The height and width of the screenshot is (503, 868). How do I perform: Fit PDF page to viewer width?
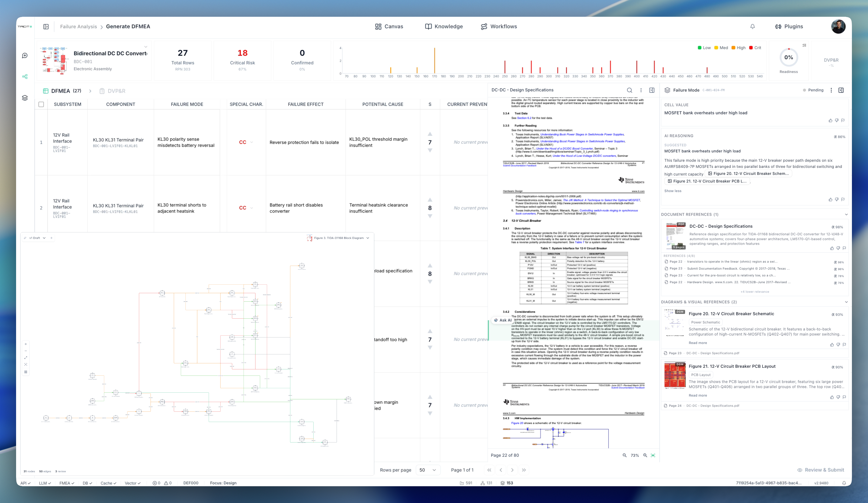(x=653, y=455)
